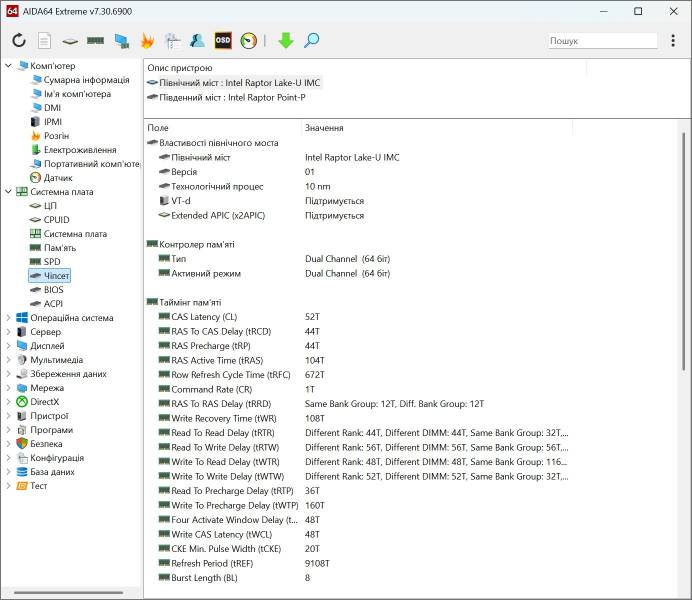Open the Report document icon
This screenshot has width=692, height=600.
coord(44,41)
